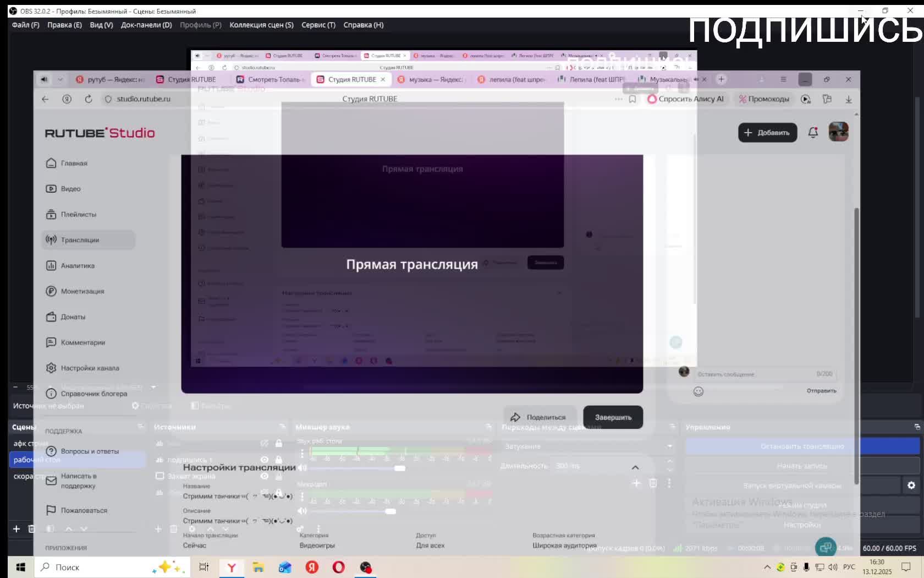
Task: Switch to the музыка — Яндекс browser tab
Action: coord(435,79)
